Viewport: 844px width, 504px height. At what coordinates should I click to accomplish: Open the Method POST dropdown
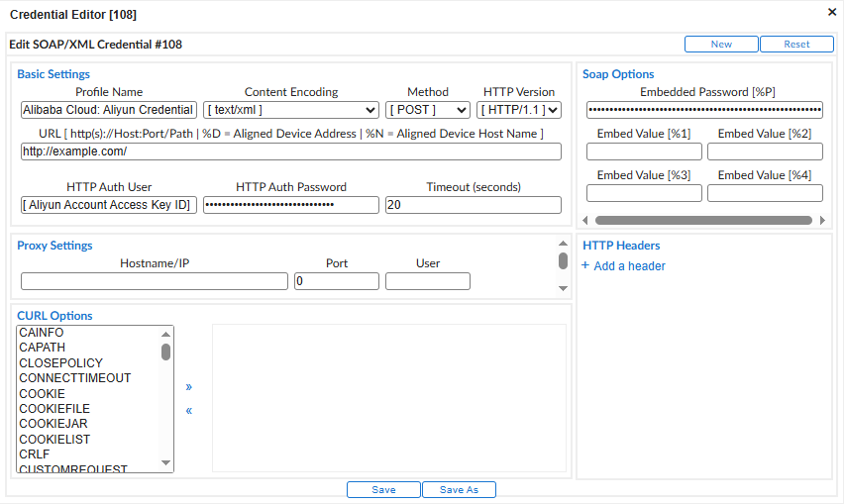click(x=428, y=110)
